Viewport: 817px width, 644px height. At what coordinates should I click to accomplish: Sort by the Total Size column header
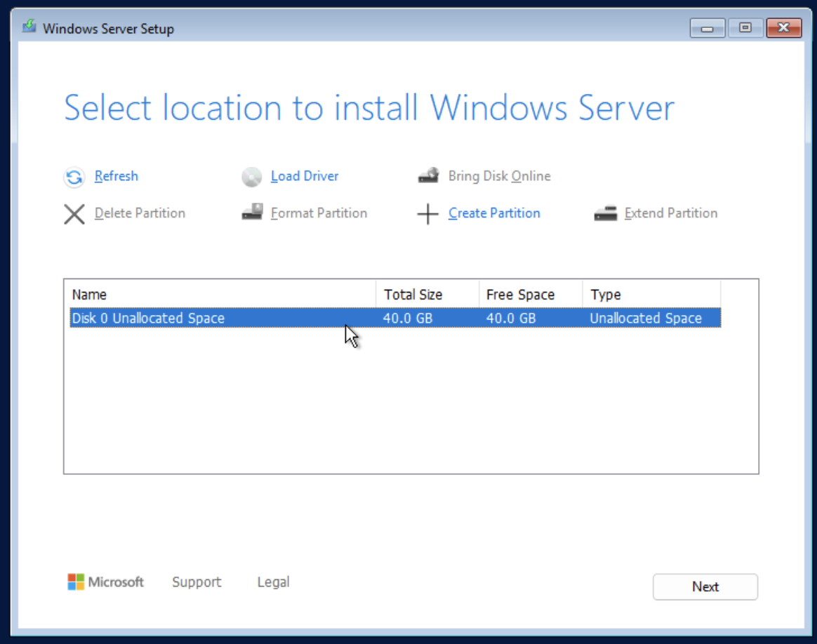pyautogui.click(x=427, y=294)
